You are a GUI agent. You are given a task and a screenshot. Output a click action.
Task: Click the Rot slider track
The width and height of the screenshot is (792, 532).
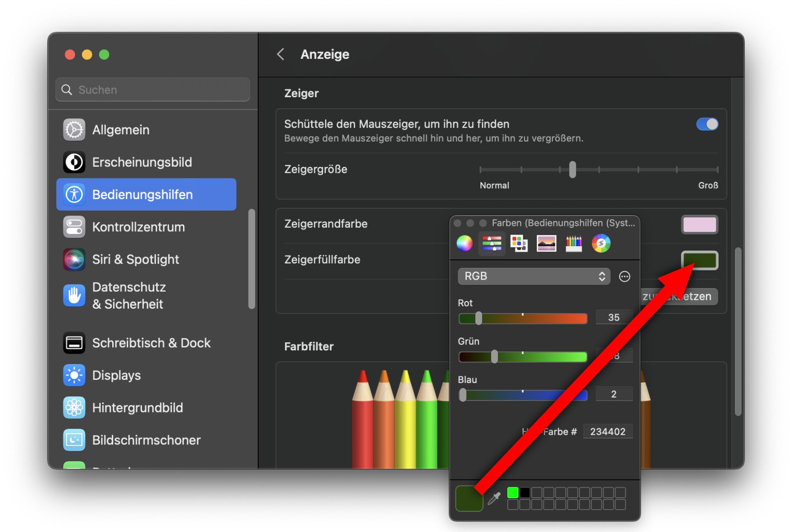[x=523, y=318]
